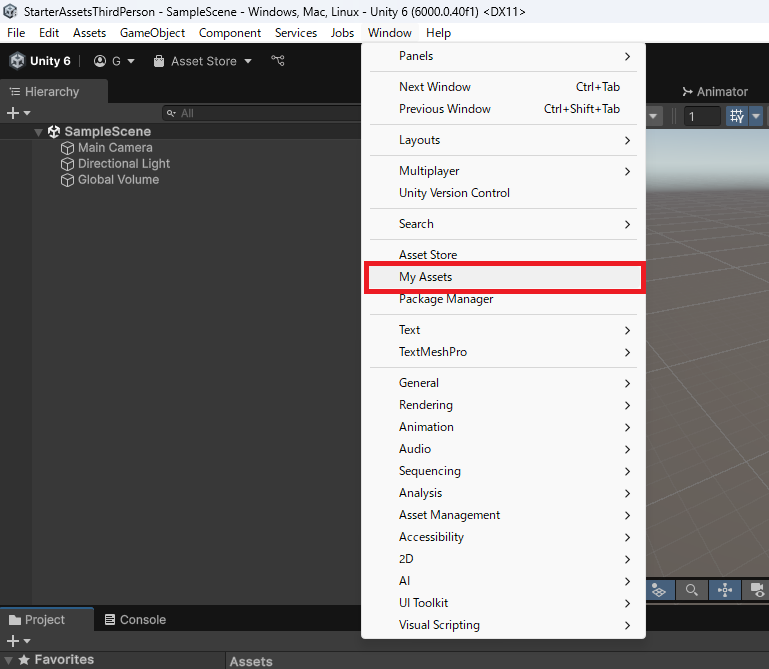Expand the Layouts submenu
The height and width of the screenshot is (669, 769).
tap(503, 140)
